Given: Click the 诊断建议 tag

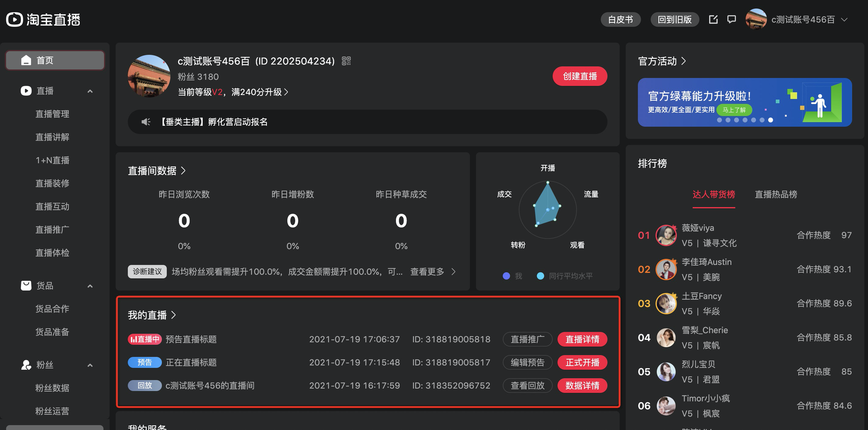Looking at the screenshot, I should pos(147,271).
